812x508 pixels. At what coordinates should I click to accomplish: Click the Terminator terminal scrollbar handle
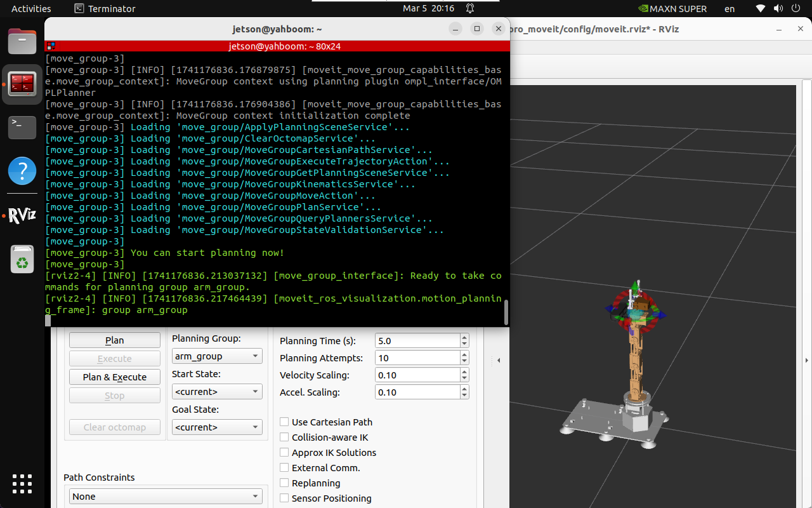coord(506,312)
